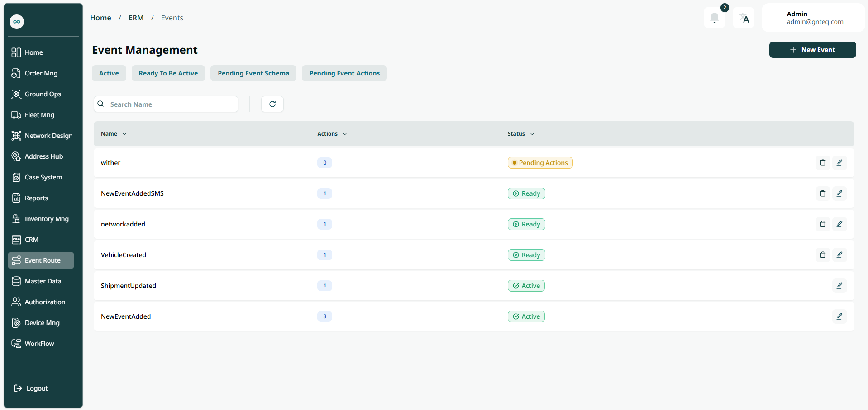Filter by Pending Event Schema tab

(253, 73)
